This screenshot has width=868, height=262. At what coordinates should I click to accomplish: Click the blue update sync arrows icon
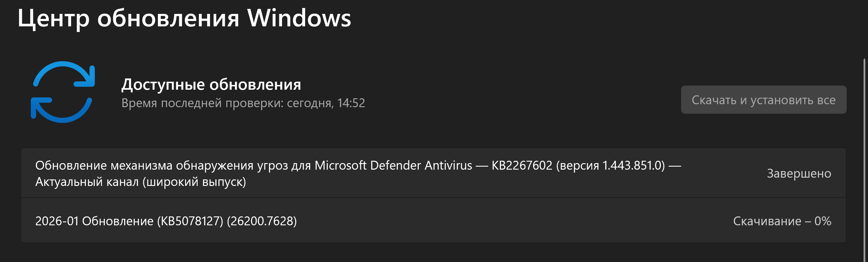point(63,92)
